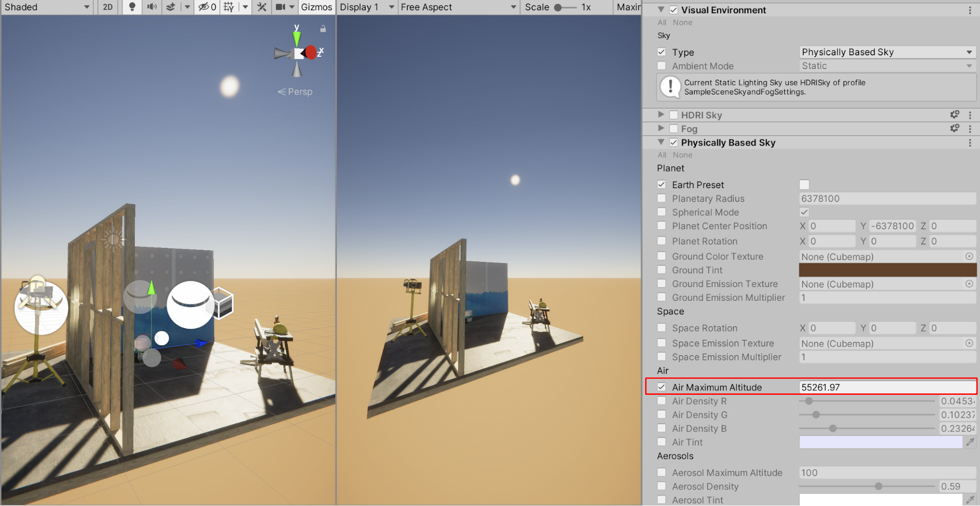The height and width of the screenshot is (506, 980).
Task: Open the Shaded draw mode dropdown
Action: click(x=47, y=7)
